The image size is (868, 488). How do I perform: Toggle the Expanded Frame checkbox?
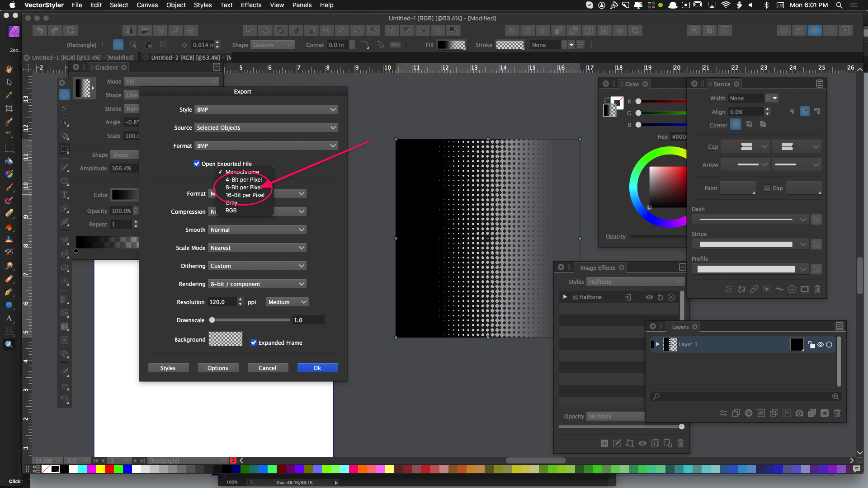pos(254,343)
